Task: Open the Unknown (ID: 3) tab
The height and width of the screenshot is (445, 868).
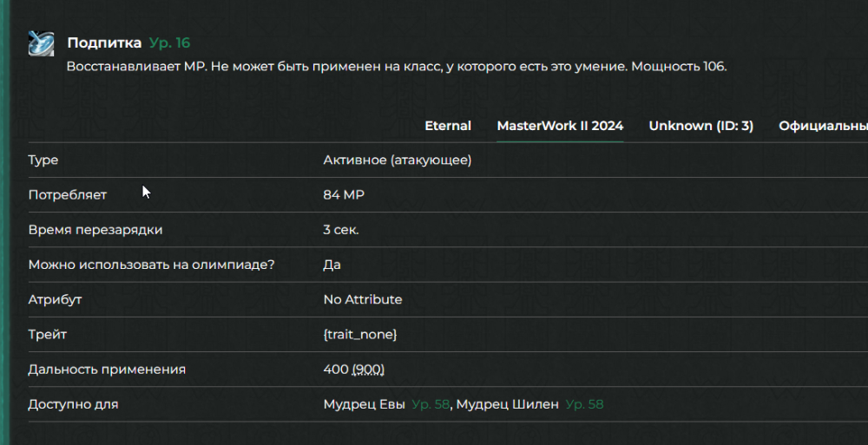Action: pyautogui.click(x=700, y=126)
